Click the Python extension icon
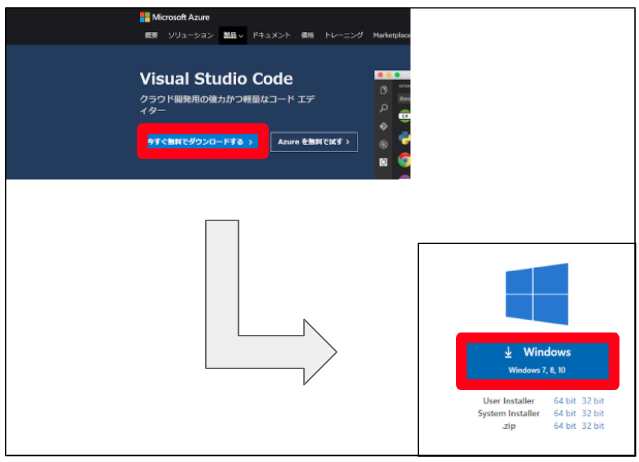 coord(405,138)
